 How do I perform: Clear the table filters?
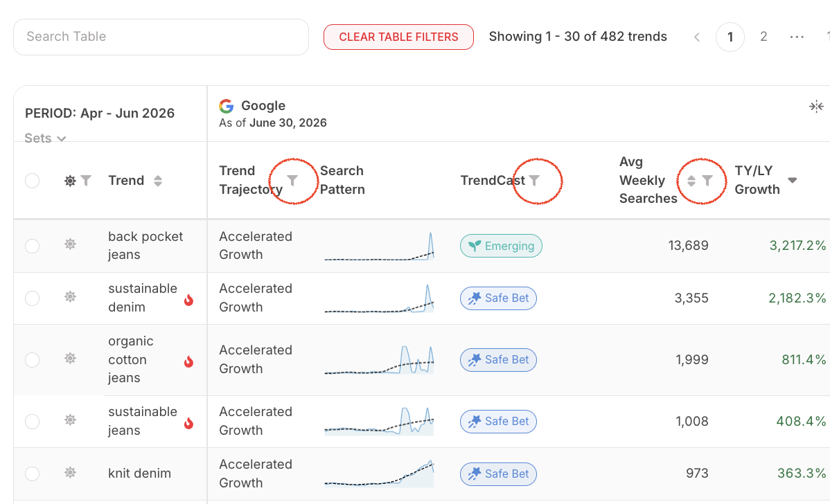coord(398,37)
